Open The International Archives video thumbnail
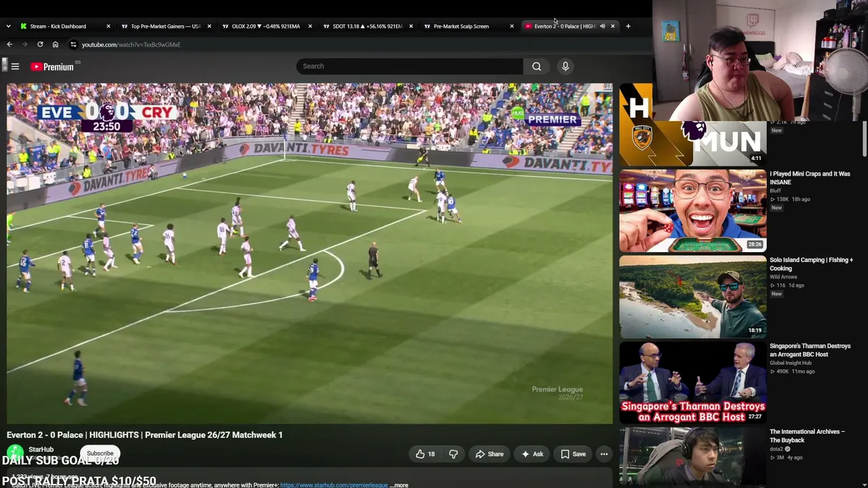 (692, 457)
